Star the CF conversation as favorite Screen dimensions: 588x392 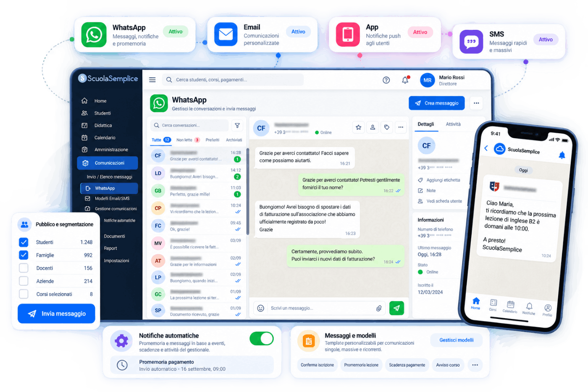tap(358, 127)
